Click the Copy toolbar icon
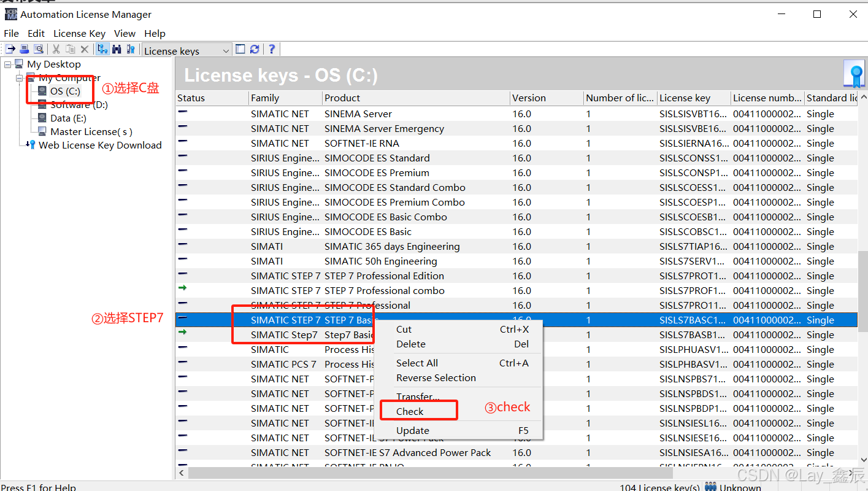868x491 pixels. (71, 49)
